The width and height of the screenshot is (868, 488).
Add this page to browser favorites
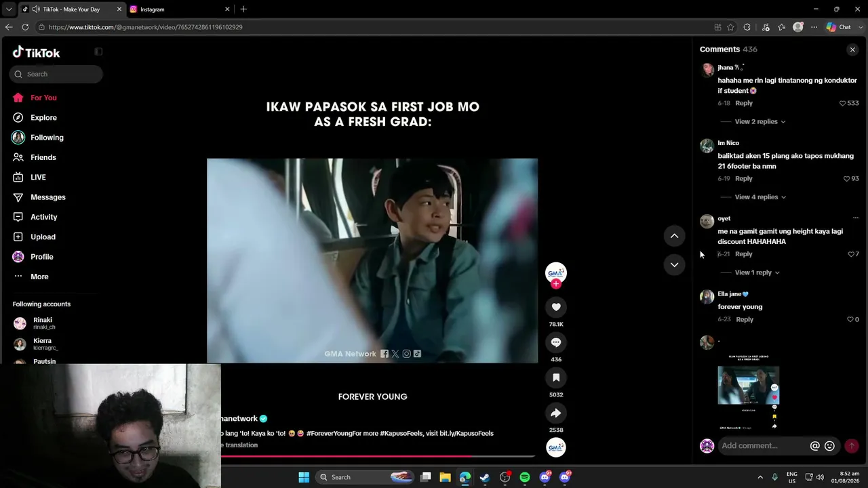coord(730,27)
